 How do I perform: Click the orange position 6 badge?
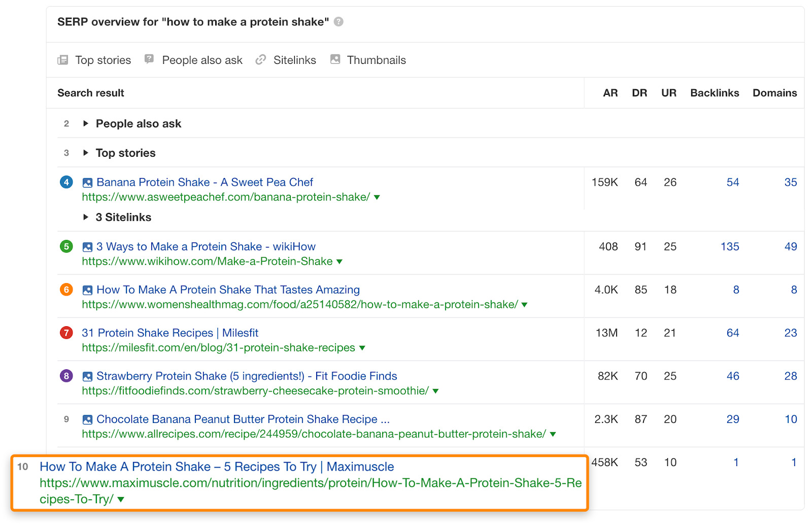[x=66, y=290]
